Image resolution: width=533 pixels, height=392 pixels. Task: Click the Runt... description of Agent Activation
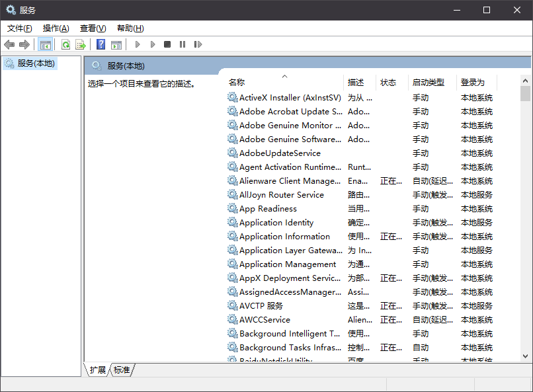tap(359, 167)
